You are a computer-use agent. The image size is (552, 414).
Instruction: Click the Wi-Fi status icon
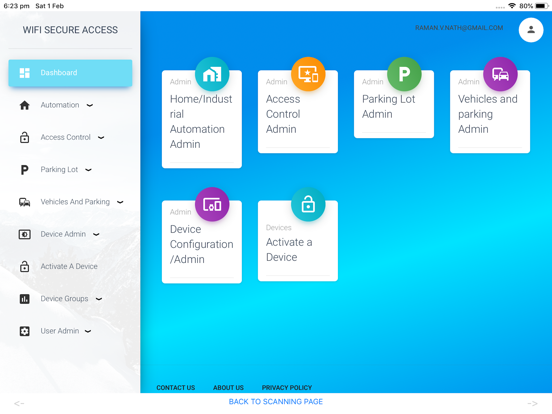(x=512, y=6)
